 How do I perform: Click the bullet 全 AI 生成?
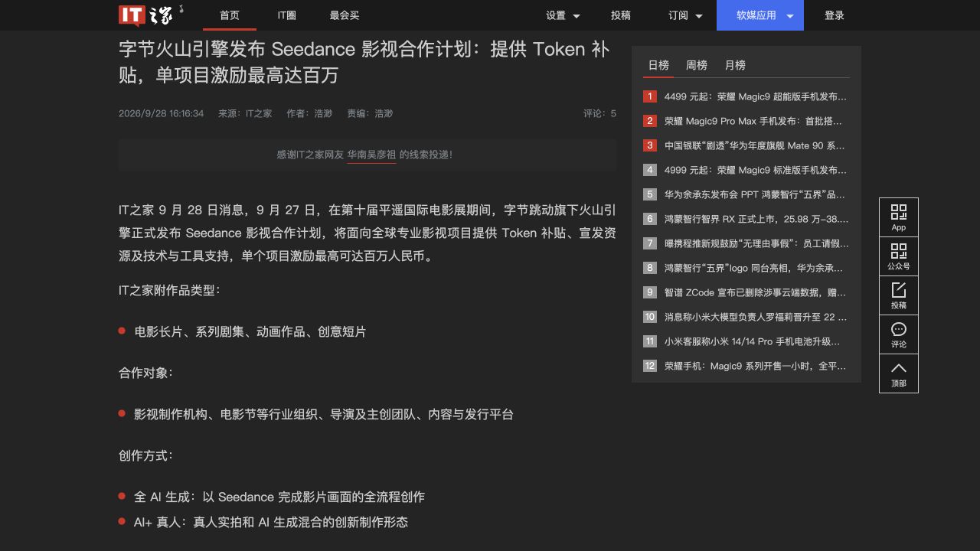point(279,497)
